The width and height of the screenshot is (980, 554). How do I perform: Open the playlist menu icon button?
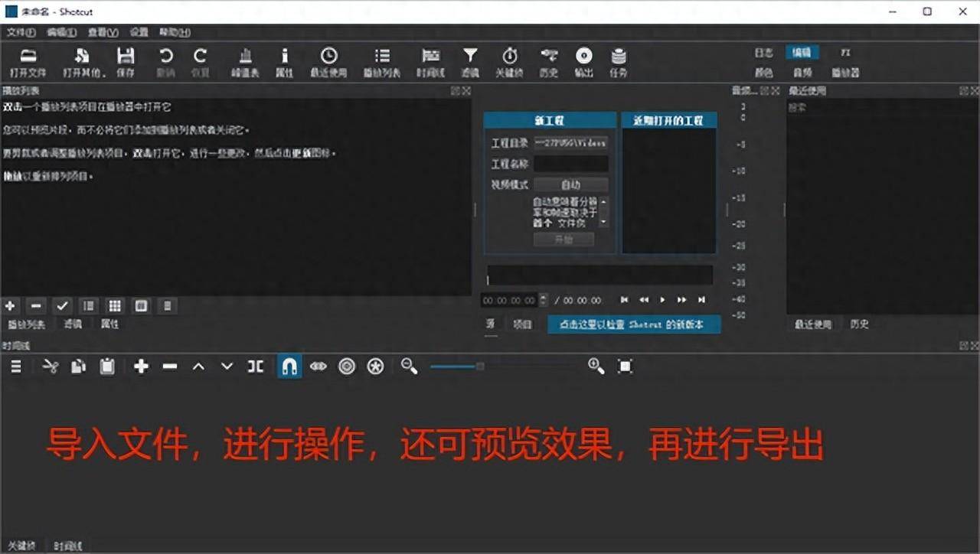pos(168,306)
